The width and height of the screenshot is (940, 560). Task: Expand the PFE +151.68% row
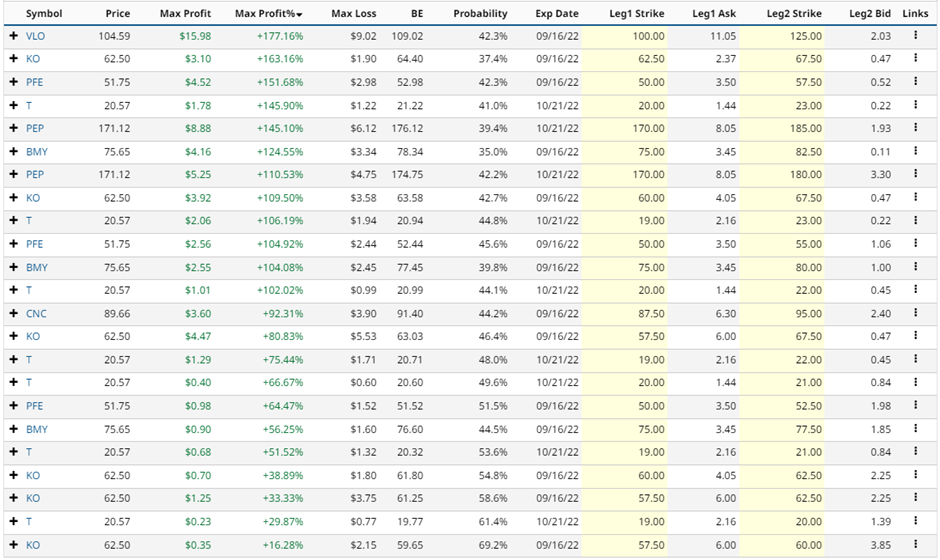point(14,82)
